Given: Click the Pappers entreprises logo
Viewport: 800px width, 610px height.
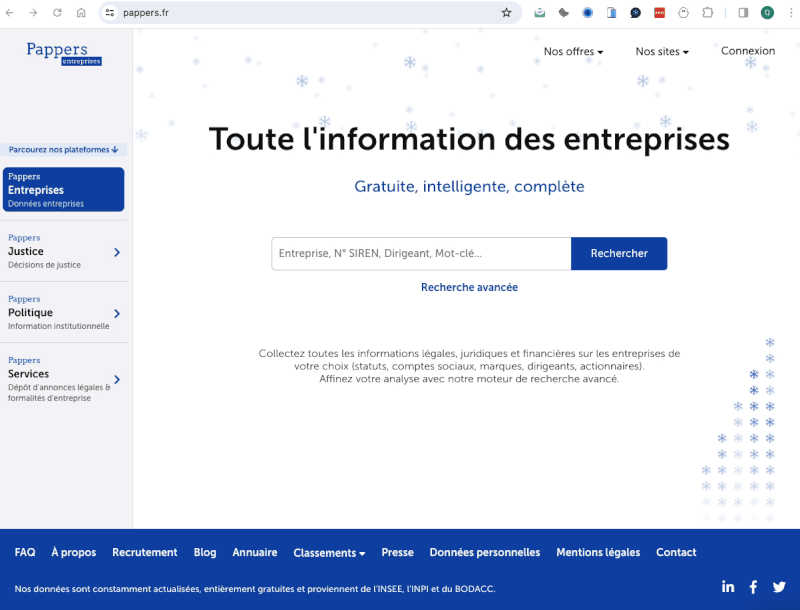Looking at the screenshot, I should click(x=64, y=54).
